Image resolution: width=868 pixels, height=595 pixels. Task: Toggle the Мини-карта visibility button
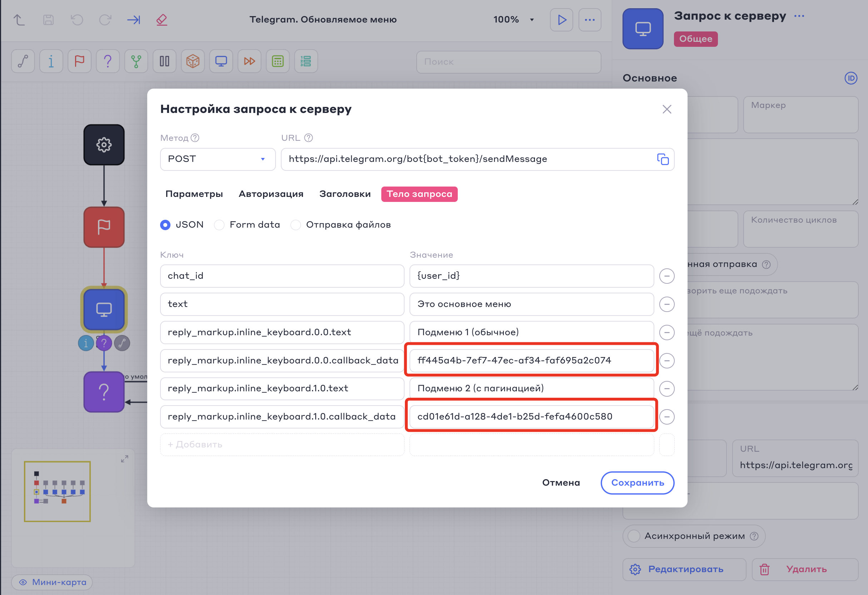pyautogui.click(x=52, y=582)
